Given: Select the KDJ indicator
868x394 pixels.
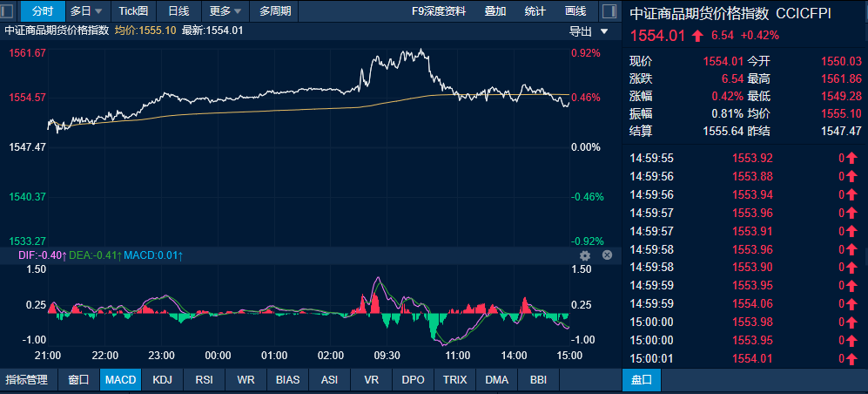Looking at the screenshot, I should point(162,379).
